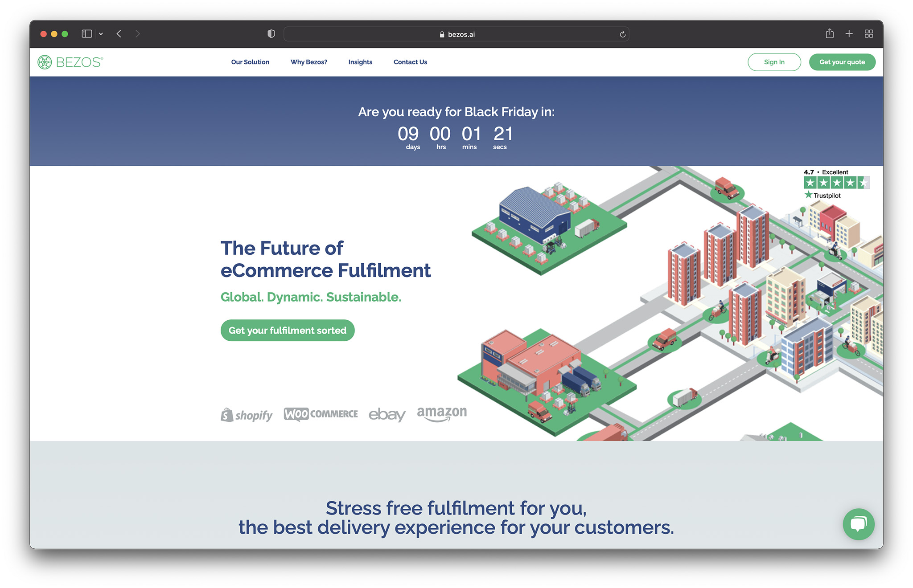Select the Shopify logo
Screen dimensions: 913x588
pos(246,414)
